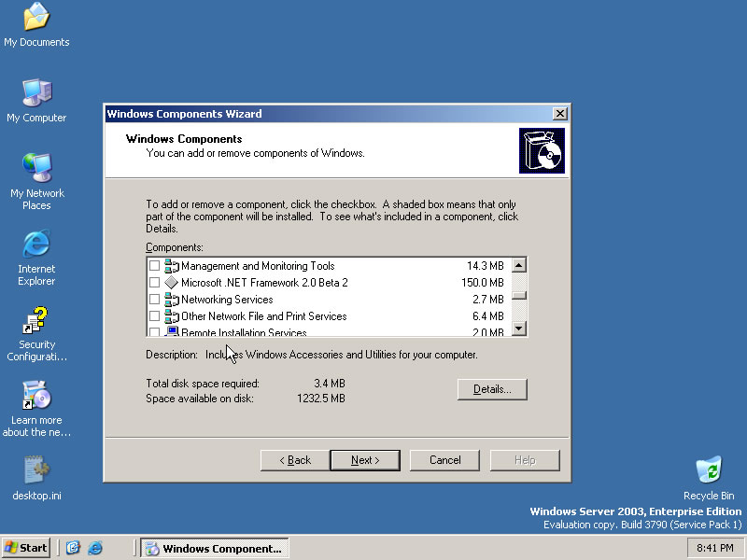This screenshot has width=747, height=560.
Task: Open the desktop.ini file icon
Action: coord(35,471)
